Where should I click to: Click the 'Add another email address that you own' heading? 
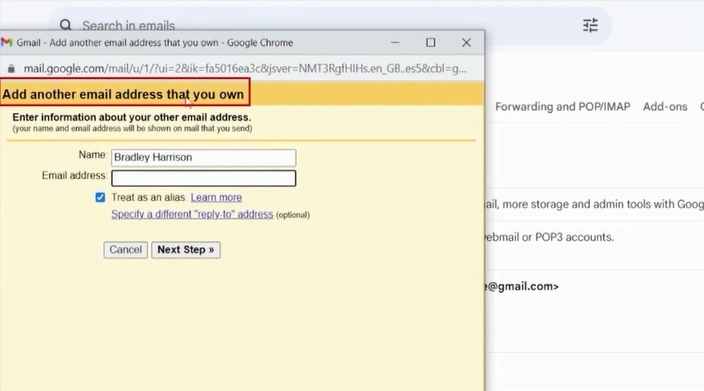(123, 94)
